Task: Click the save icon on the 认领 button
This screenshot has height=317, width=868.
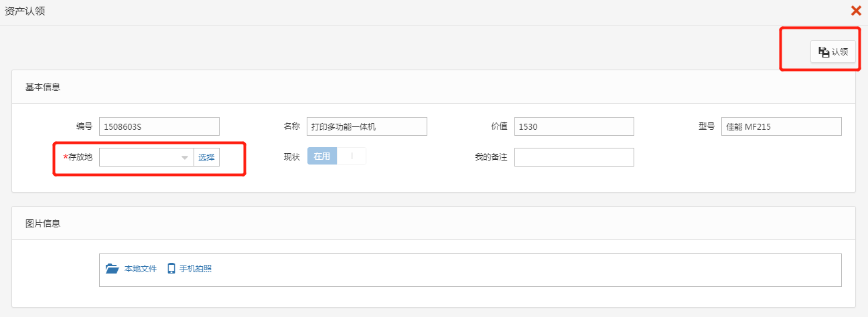Action: [x=824, y=51]
